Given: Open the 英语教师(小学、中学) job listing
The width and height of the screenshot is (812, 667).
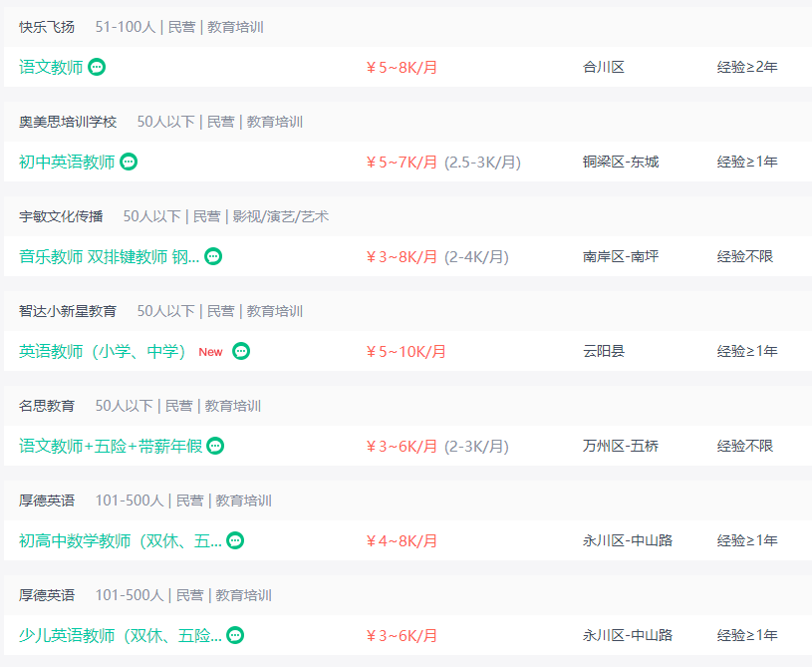Looking at the screenshot, I should (x=103, y=351).
